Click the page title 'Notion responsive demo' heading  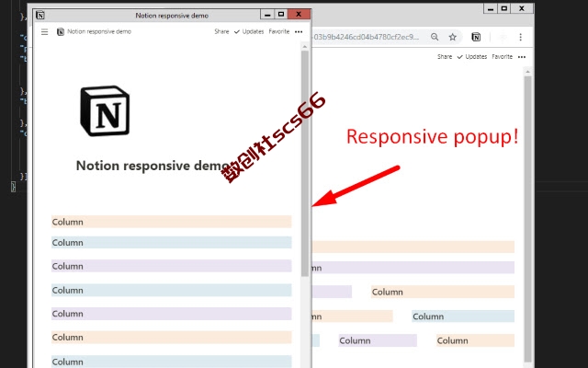point(153,166)
